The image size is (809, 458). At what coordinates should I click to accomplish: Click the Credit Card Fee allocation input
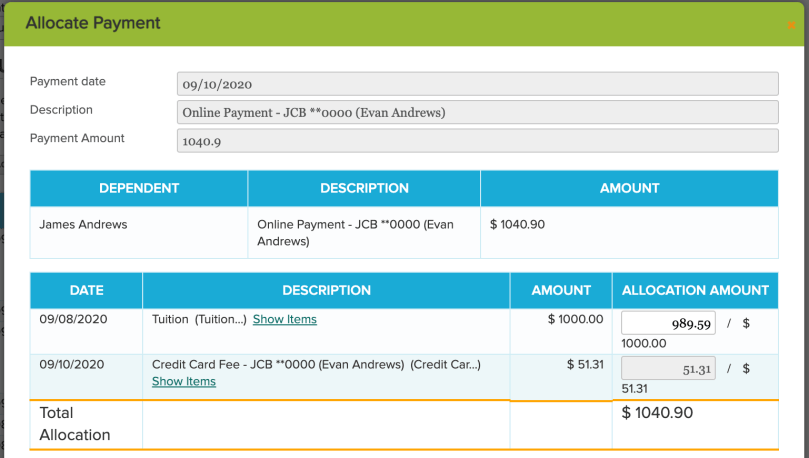[668, 369]
